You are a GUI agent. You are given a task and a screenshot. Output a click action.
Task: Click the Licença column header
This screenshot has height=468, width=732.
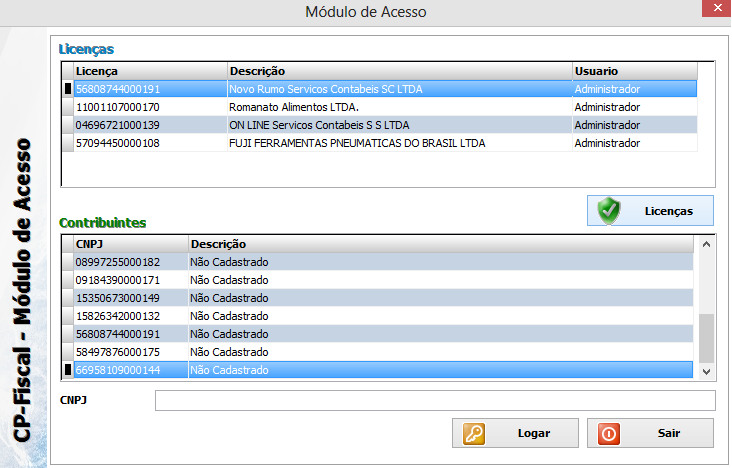(150, 71)
